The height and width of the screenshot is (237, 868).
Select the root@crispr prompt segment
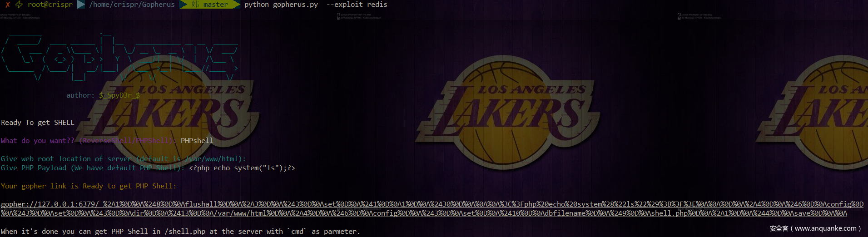click(x=50, y=5)
